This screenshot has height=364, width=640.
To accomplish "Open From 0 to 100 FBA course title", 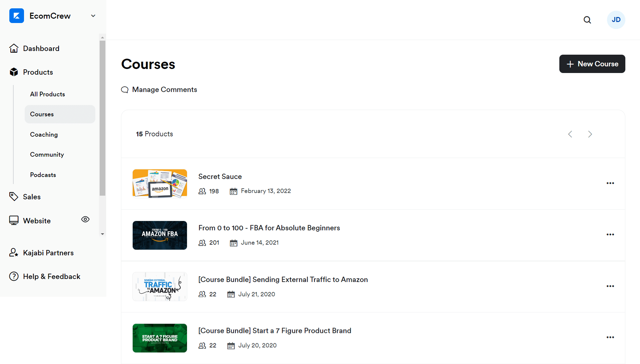I will [x=269, y=228].
